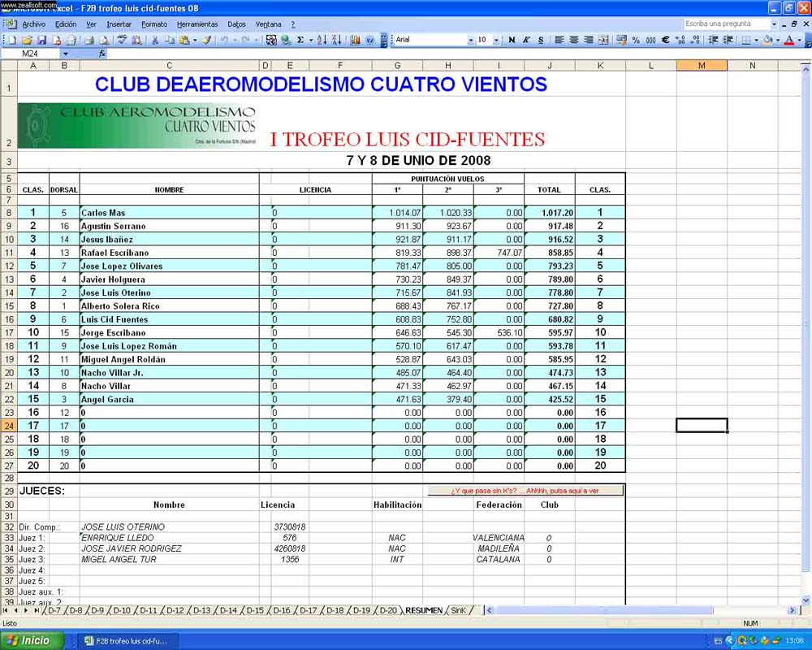Click the Merge and Center icon
The width and height of the screenshot is (812, 650).
point(603,40)
